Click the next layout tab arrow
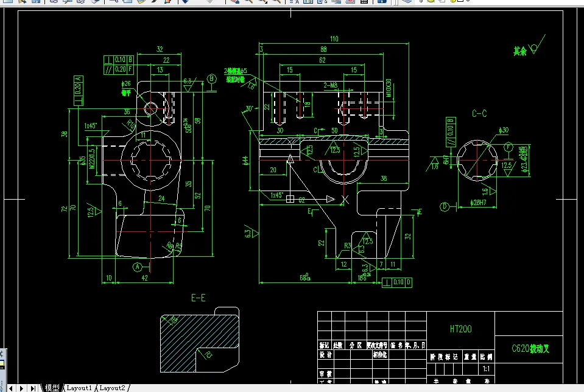The width and height of the screenshot is (584, 392). click(x=21, y=388)
